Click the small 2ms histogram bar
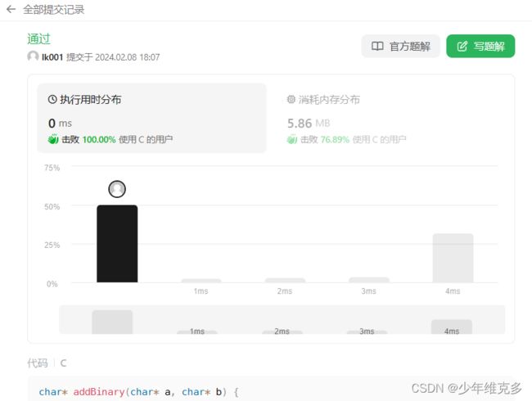The width and height of the screenshot is (532, 401). click(x=285, y=280)
